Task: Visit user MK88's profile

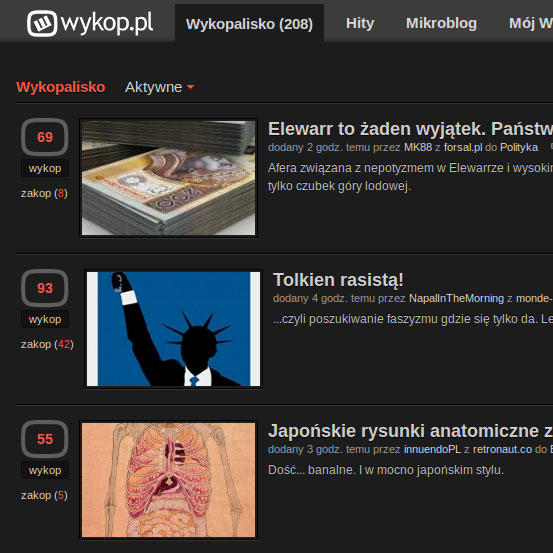Action: point(418,147)
